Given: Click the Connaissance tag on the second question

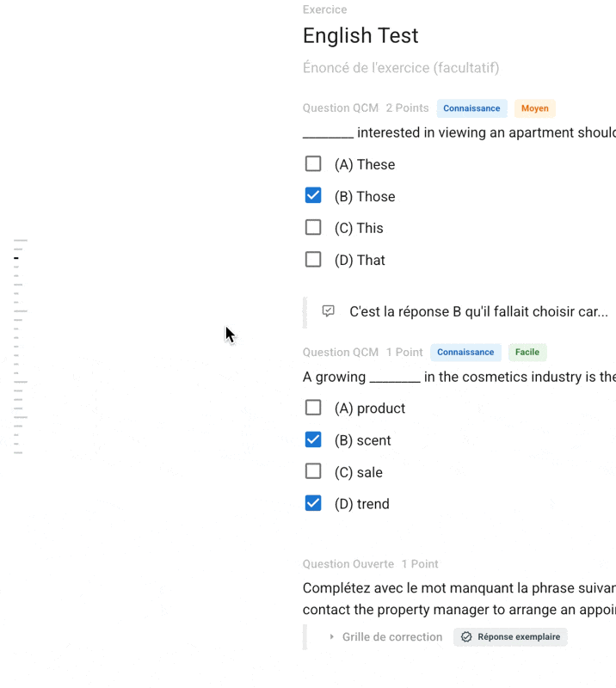Looking at the screenshot, I should [x=465, y=353].
